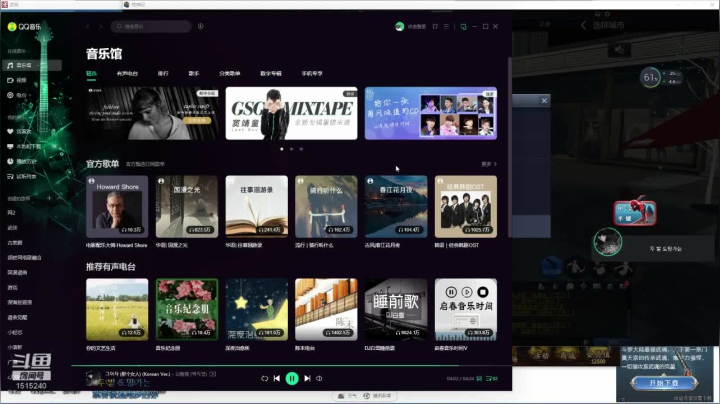Image resolution: width=720 pixels, height=404 pixels.
Task: Open the main menu hamburger icon
Action: (446, 27)
